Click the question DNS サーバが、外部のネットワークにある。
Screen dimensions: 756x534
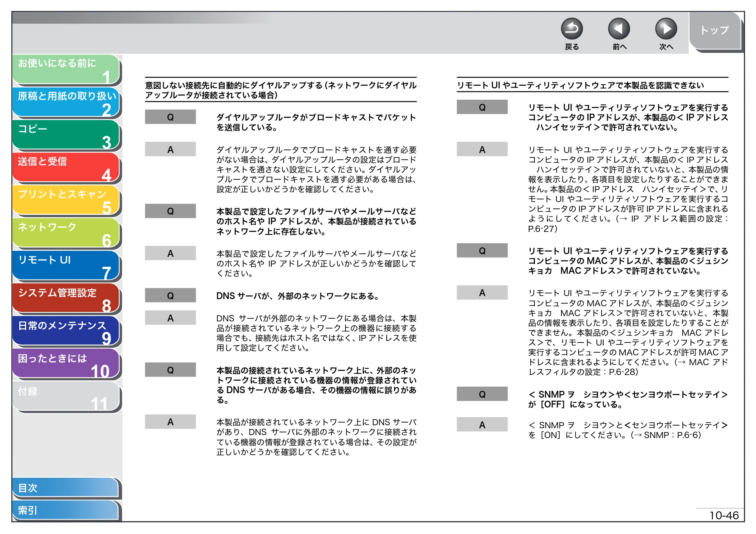point(298,296)
